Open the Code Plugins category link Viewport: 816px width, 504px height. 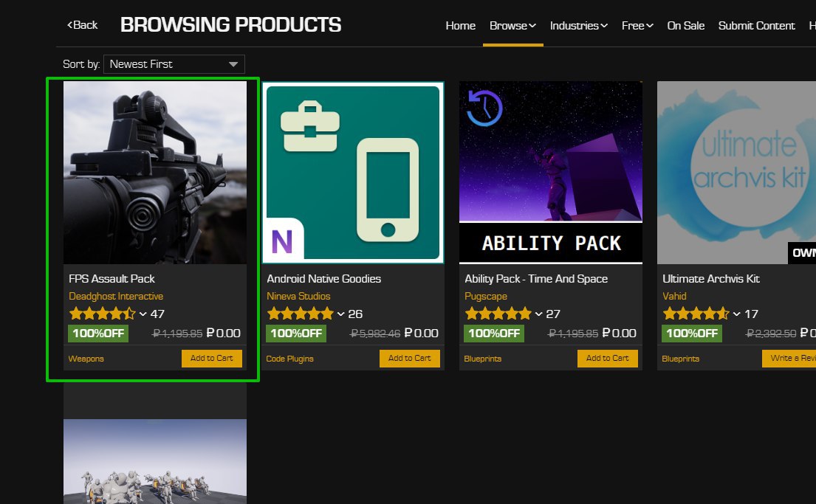290,359
